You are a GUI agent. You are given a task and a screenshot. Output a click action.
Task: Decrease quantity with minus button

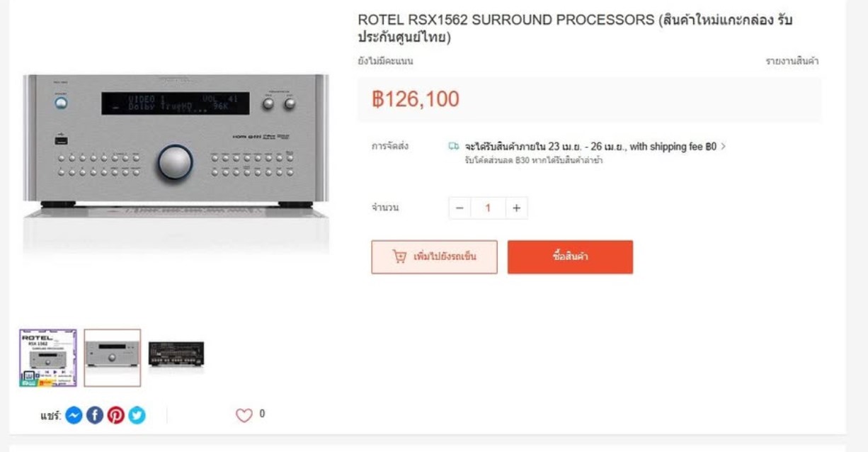pos(459,208)
